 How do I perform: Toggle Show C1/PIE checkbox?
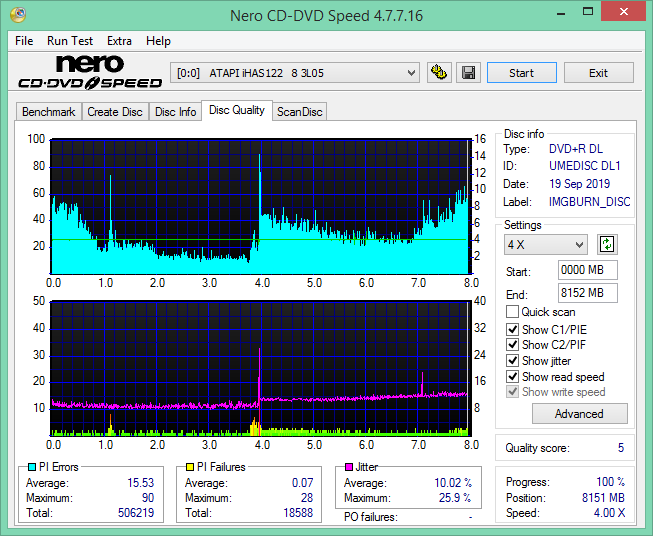click(x=512, y=329)
